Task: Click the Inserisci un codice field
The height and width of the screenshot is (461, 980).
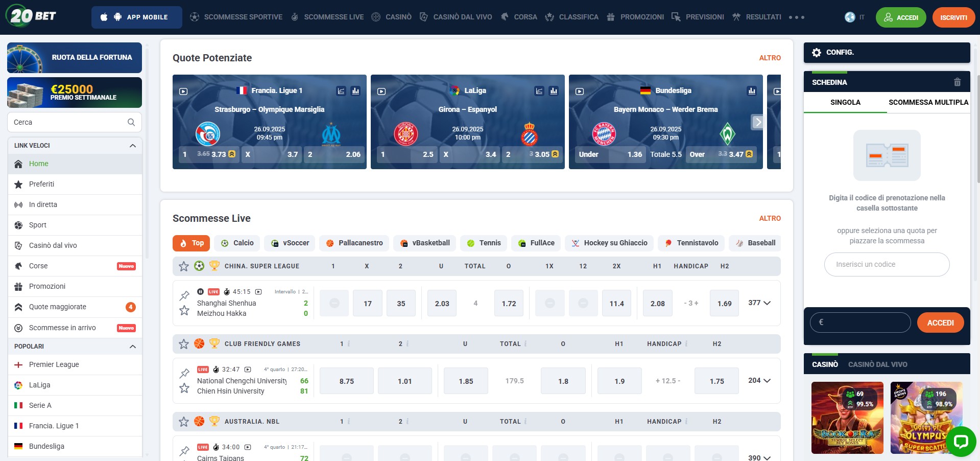Action: click(x=887, y=265)
